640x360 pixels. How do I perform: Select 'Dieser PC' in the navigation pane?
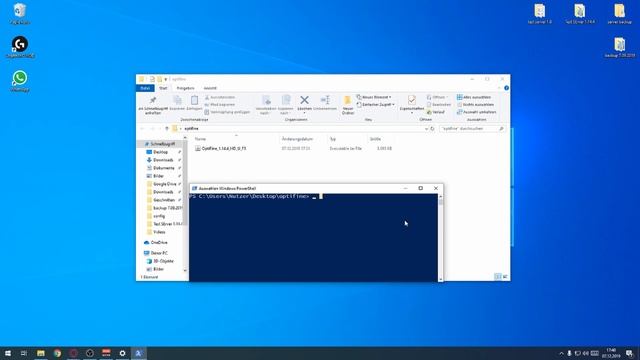[x=159, y=253]
